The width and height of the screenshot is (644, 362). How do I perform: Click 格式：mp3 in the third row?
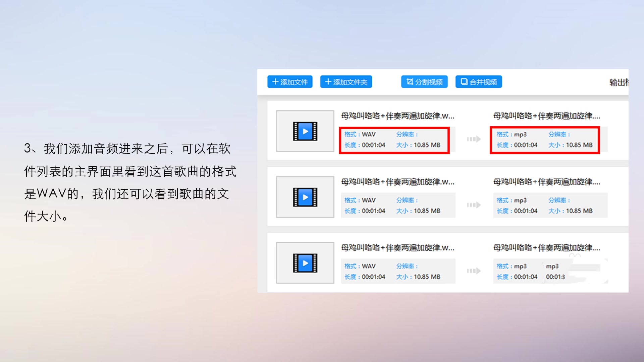[x=512, y=266]
